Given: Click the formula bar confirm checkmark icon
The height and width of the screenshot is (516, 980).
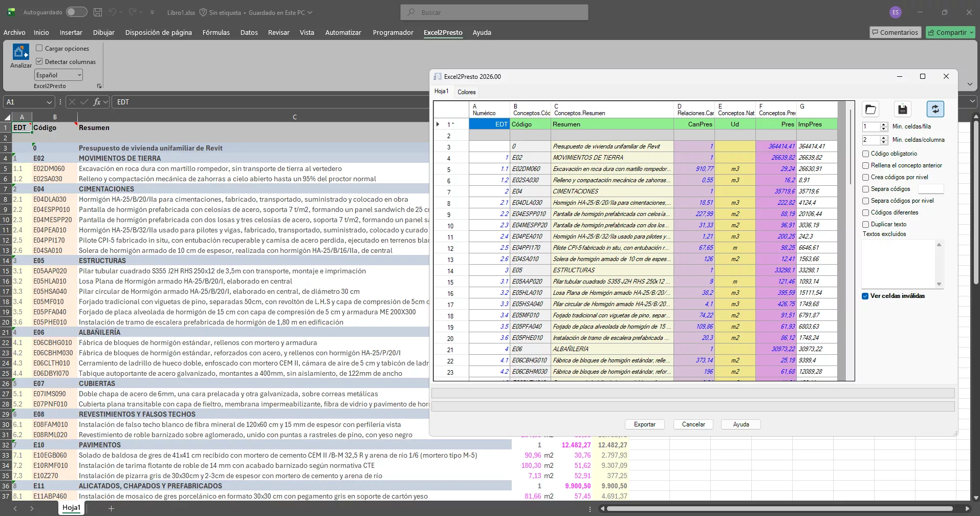Looking at the screenshot, I should [84, 102].
